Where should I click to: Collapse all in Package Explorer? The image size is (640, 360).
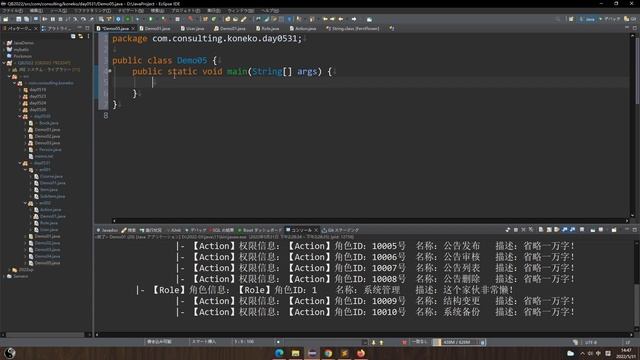pos(73,36)
